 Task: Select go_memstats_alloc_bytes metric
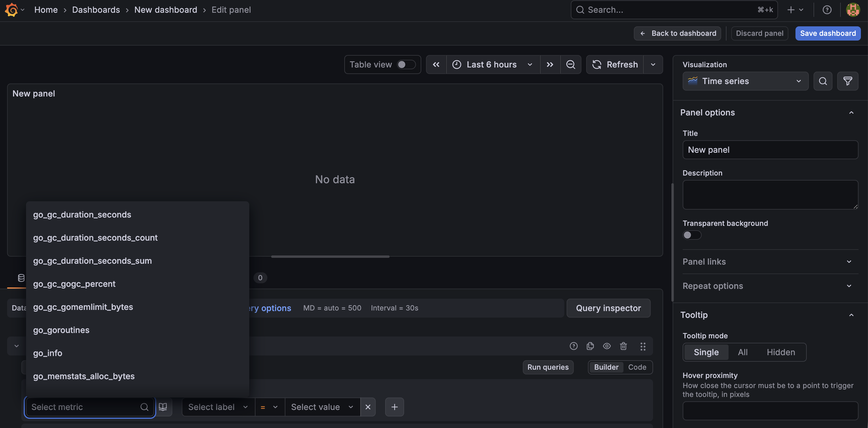point(137,376)
